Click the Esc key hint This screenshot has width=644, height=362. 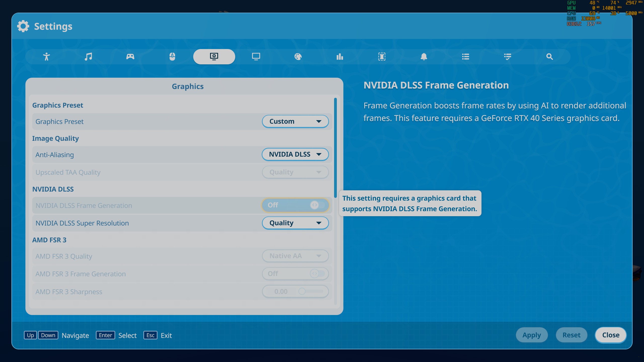(150, 335)
